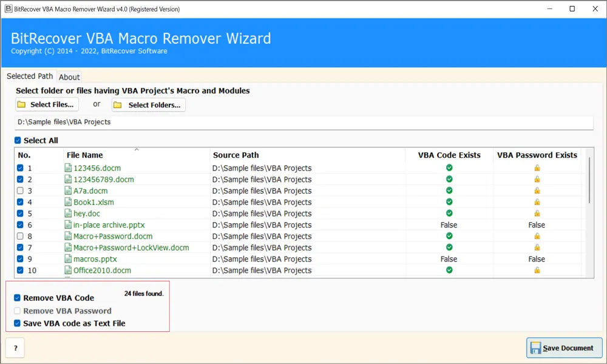The width and height of the screenshot is (607, 364).
Task: Click the BitRecover logo in the title bar
Action: pos(8,9)
